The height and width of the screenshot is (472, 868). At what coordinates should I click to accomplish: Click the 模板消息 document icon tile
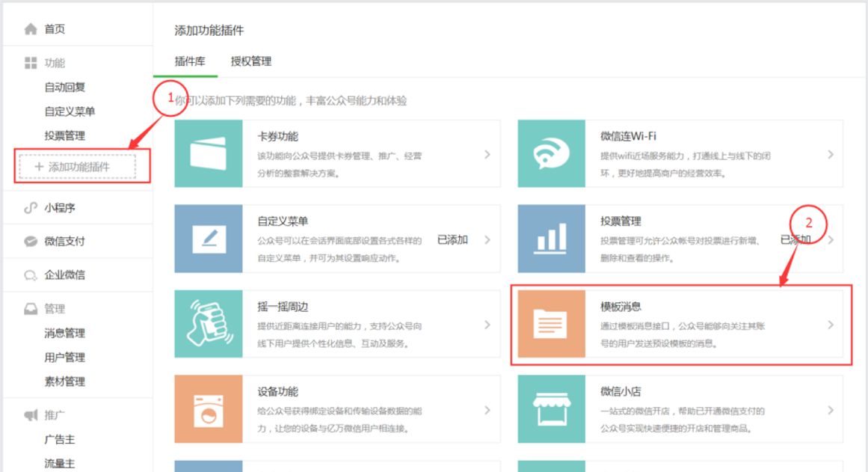[551, 324]
